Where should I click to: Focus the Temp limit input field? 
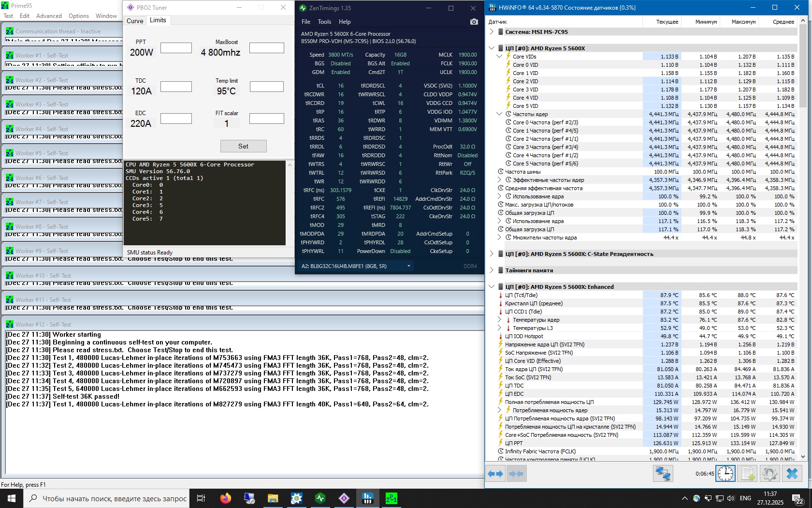tap(266, 87)
